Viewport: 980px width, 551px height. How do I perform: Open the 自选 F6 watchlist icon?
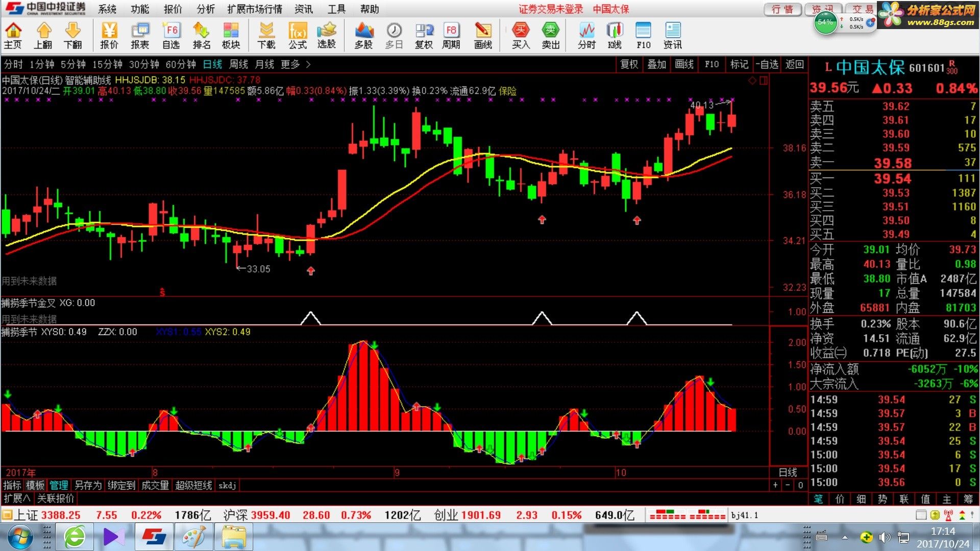[171, 36]
